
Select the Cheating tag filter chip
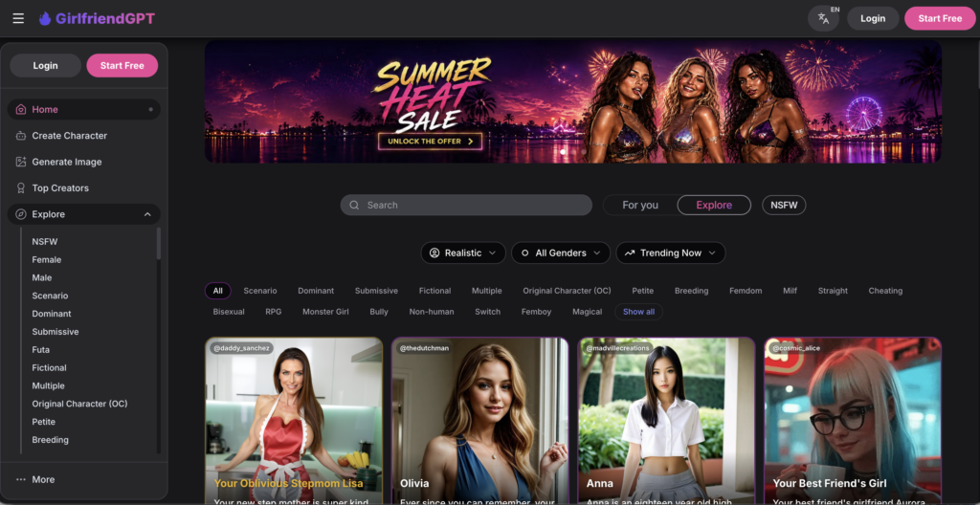(x=885, y=291)
